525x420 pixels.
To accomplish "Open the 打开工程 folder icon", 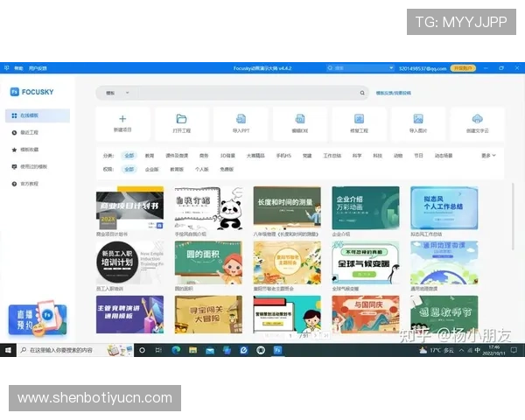I will tap(181, 119).
